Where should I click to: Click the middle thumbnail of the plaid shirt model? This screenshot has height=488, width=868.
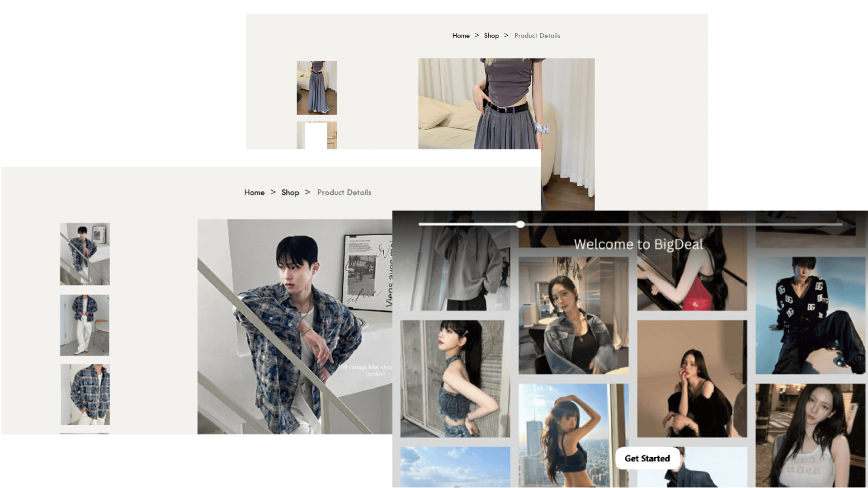click(x=84, y=324)
